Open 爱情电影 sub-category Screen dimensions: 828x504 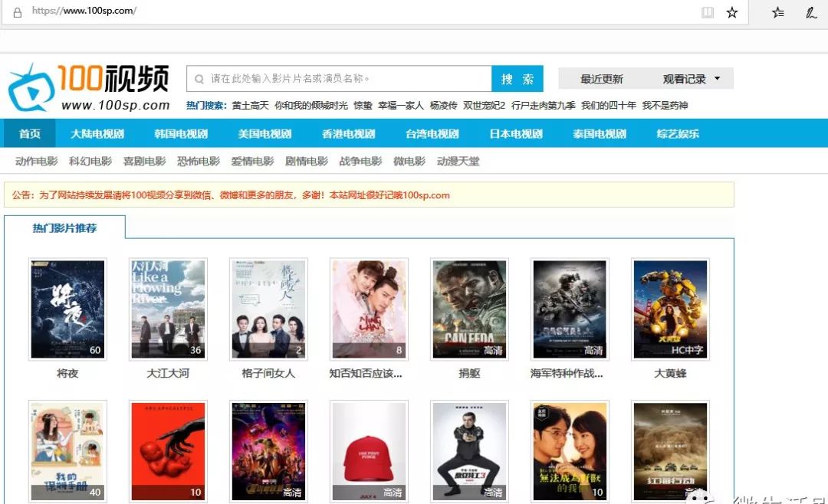pos(252,161)
